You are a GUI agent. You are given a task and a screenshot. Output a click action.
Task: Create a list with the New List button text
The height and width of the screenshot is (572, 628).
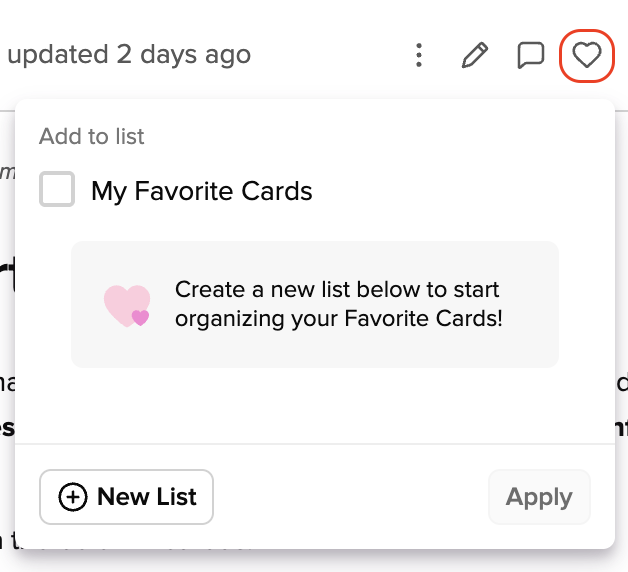pos(147,497)
